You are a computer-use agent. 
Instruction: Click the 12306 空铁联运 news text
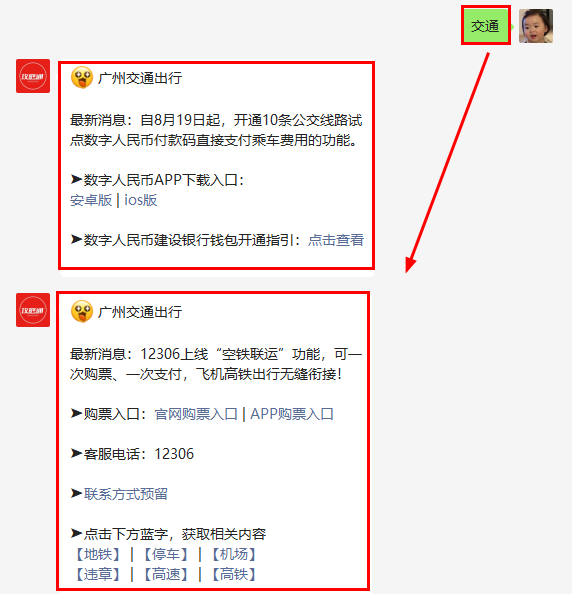click(x=216, y=364)
